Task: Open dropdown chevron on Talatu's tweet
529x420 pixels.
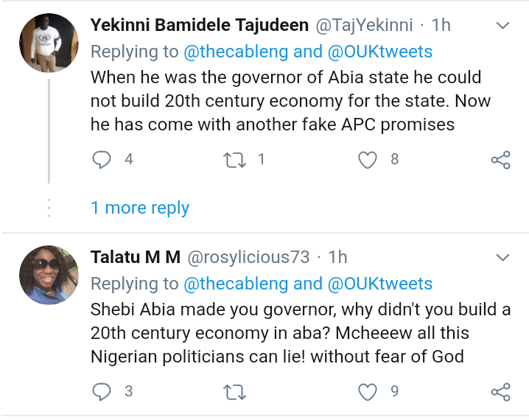Action: pos(502,258)
